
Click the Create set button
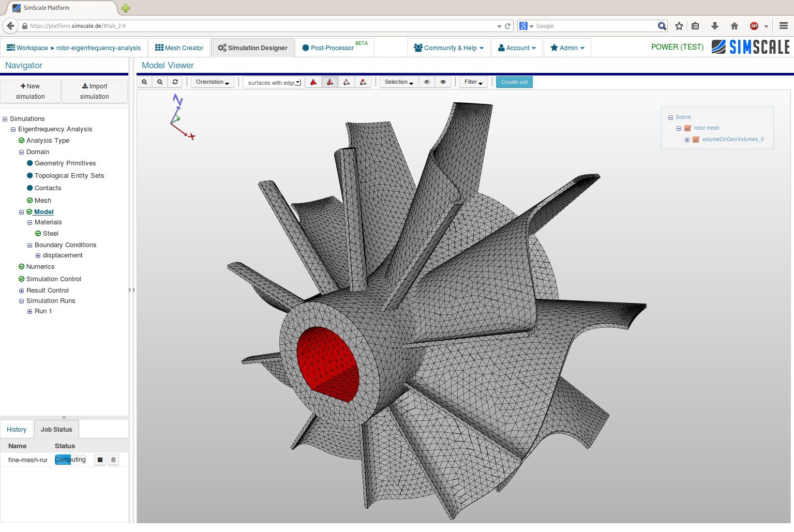click(x=514, y=82)
